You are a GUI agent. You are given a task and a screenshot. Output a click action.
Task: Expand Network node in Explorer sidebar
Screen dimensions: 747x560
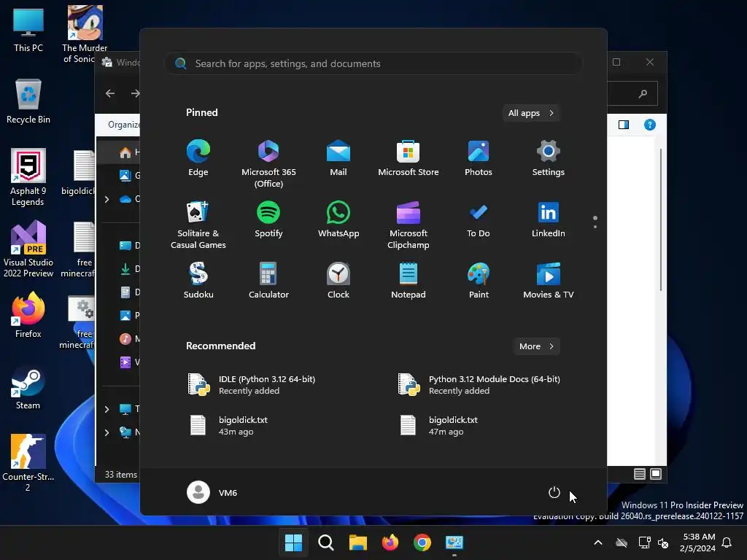tap(107, 432)
